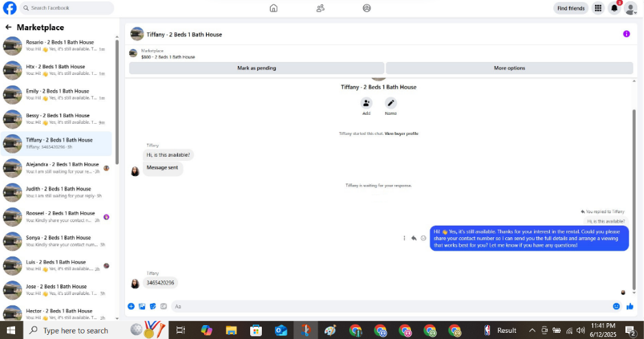Open the notifications bell
The height and width of the screenshot is (339, 644).
[614, 8]
